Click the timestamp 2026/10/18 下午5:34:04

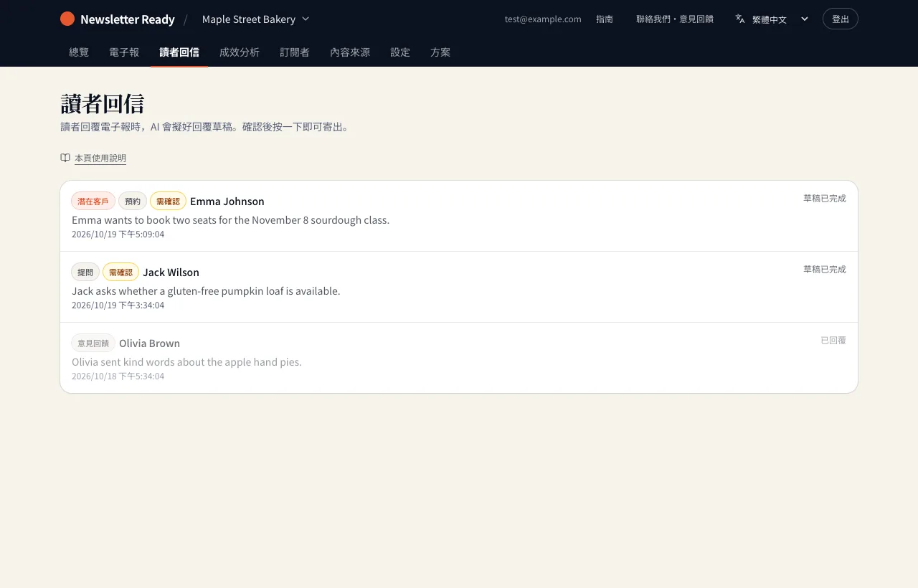click(x=118, y=376)
